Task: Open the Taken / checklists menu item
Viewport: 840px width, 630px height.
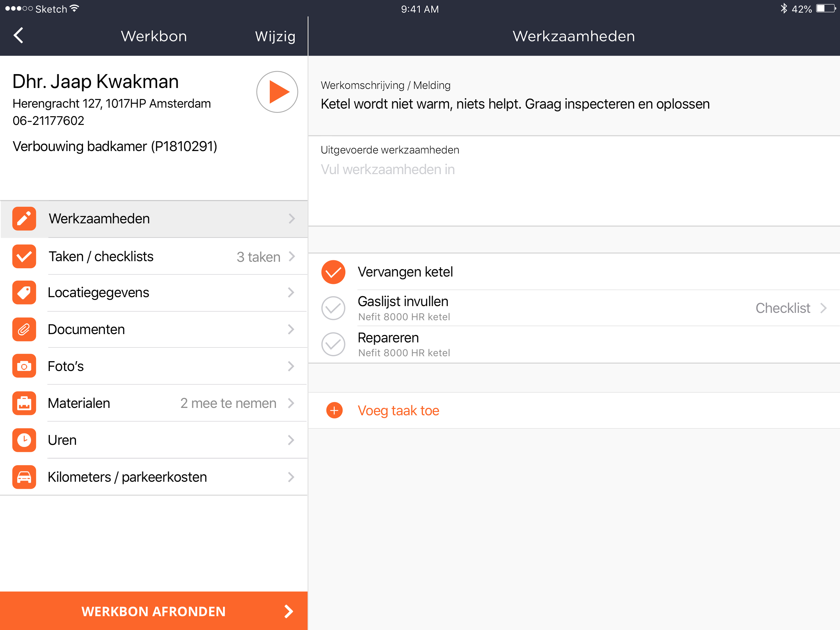Action: click(154, 257)
